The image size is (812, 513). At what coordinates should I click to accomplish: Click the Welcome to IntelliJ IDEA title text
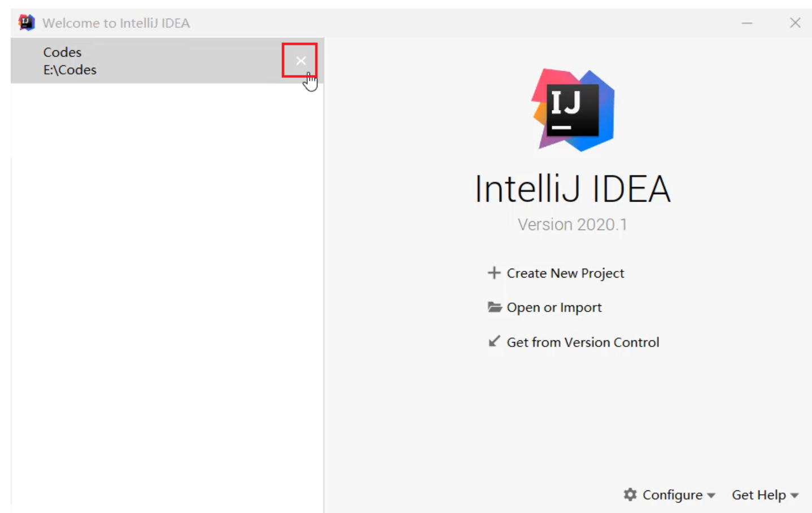(x=116, y=23)
